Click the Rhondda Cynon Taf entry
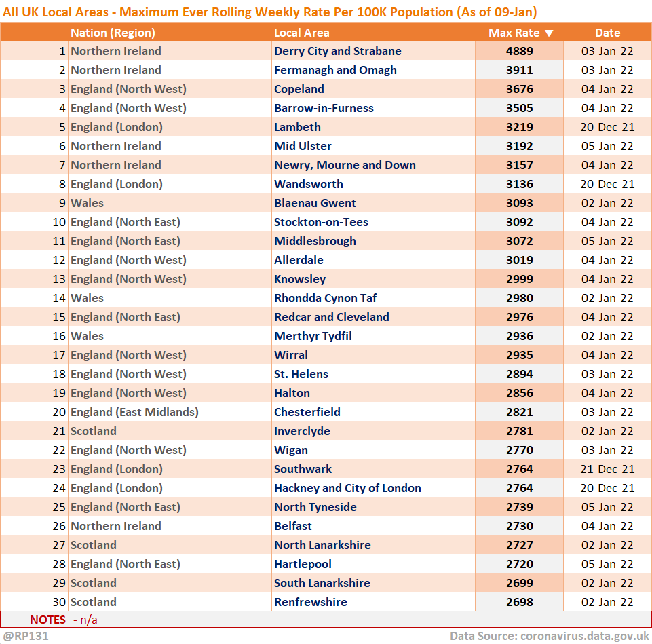Screen dimensions: 652x644 (x=325, y=298)
